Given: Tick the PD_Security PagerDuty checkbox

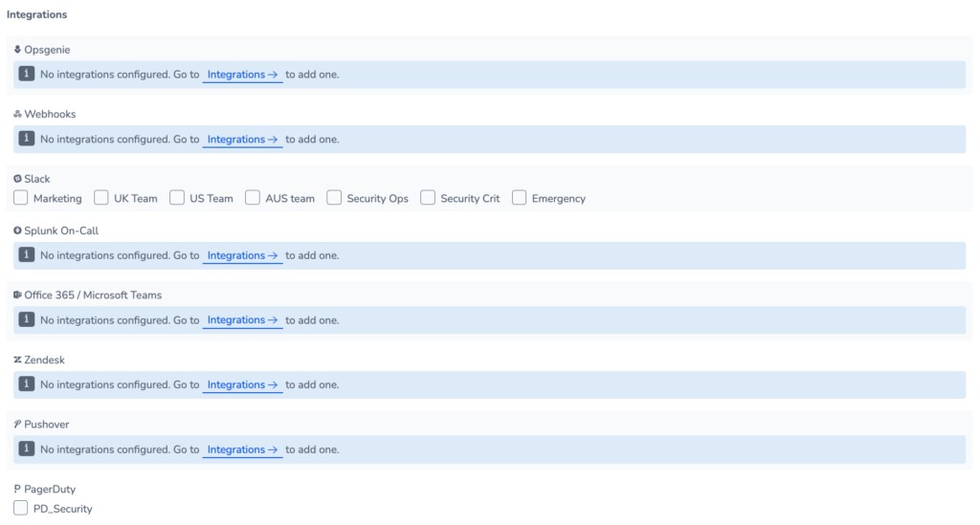Looking at the screenshot, I should 21,508.
